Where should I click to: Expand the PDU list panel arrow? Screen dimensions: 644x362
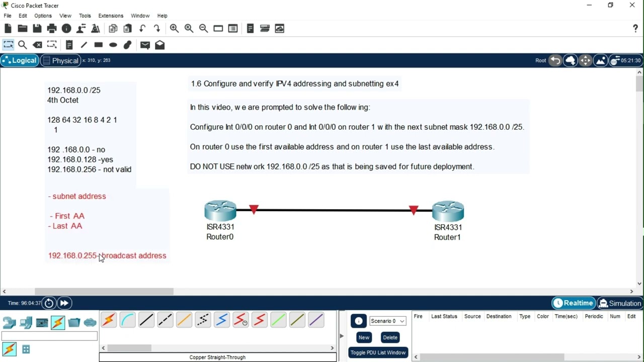[x=342, y=336]
